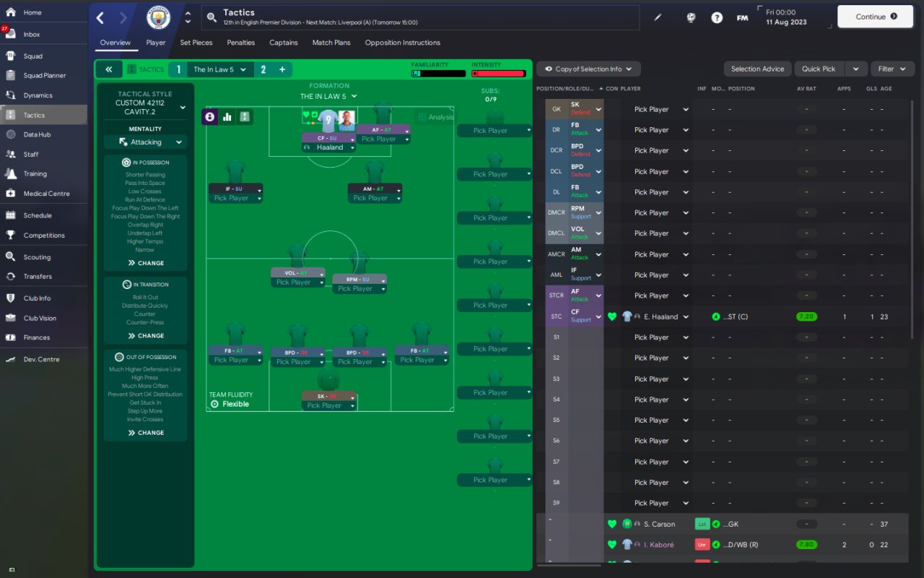Open the Captains tab

pos(284,43)
